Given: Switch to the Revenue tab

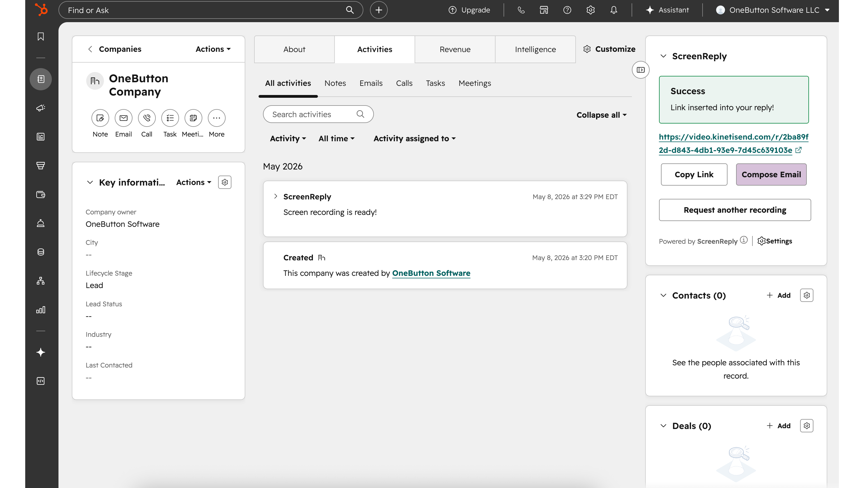Looking at the screenshot, I should click(455, 49).
